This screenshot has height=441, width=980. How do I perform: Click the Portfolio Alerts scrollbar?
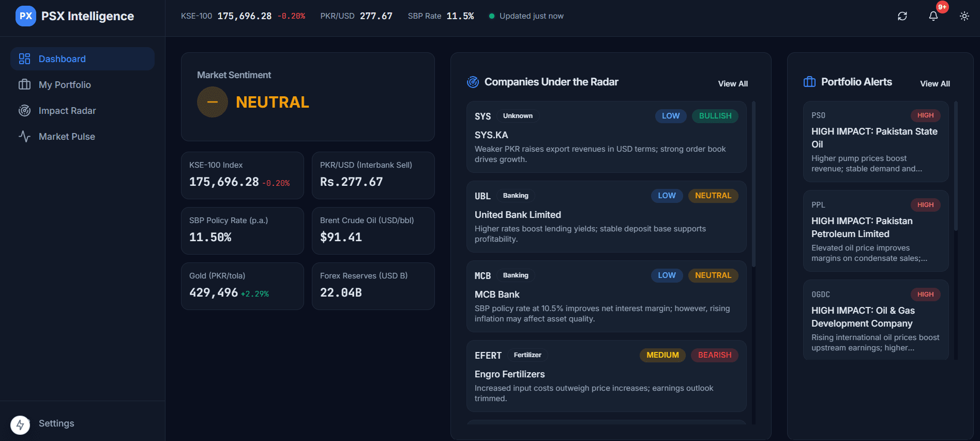click(956, 166)
